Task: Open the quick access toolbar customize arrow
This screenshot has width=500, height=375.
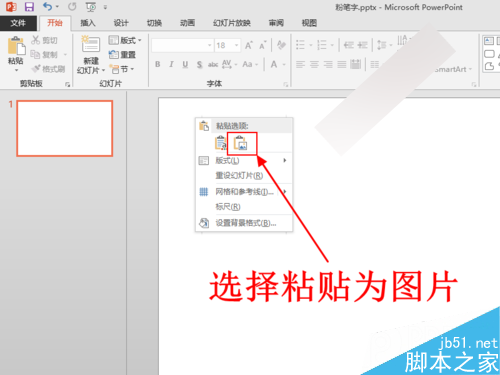Action: tap(105, 7)
